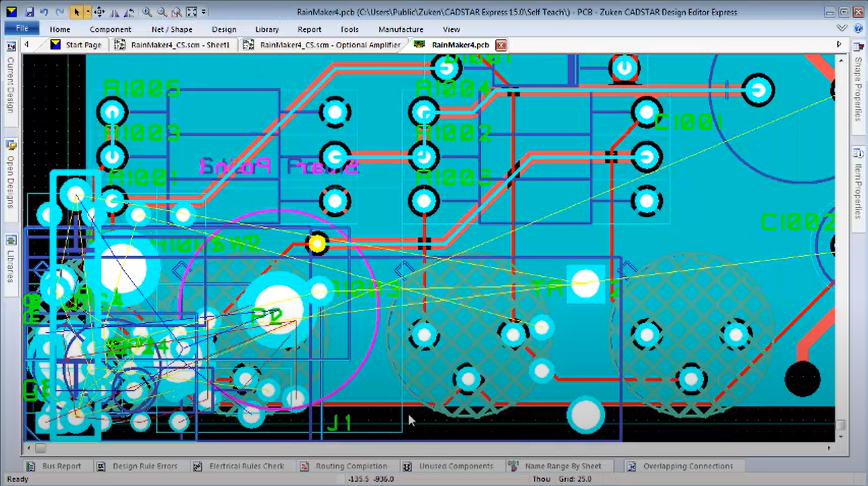
Task: Open the Current Design side panel
Action: coord(10,85)
